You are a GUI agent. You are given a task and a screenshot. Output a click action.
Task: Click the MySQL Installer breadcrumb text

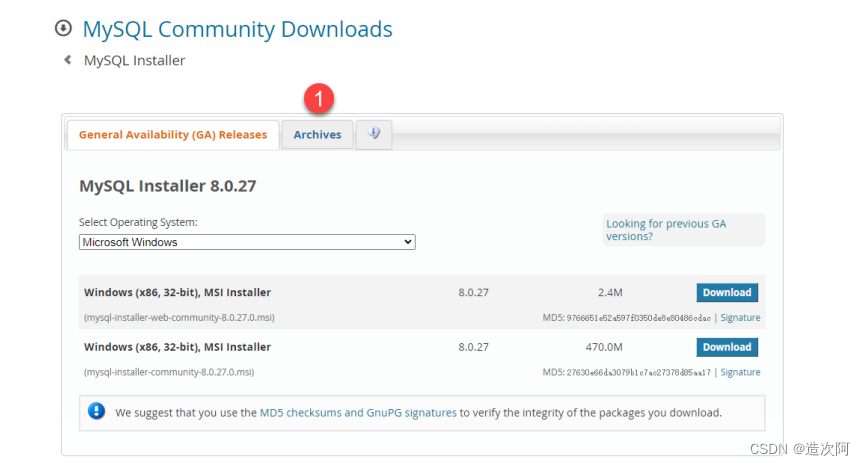click(x=135, y=60)
